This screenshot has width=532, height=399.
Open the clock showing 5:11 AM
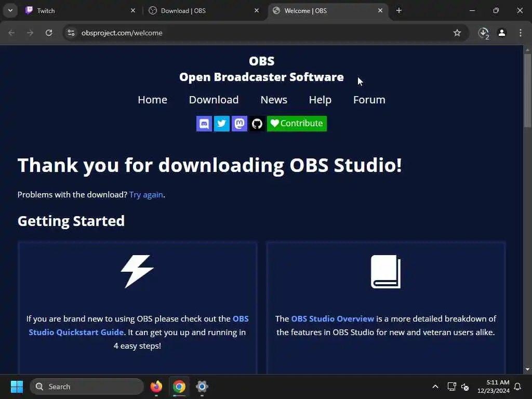[x=494, y=387]
